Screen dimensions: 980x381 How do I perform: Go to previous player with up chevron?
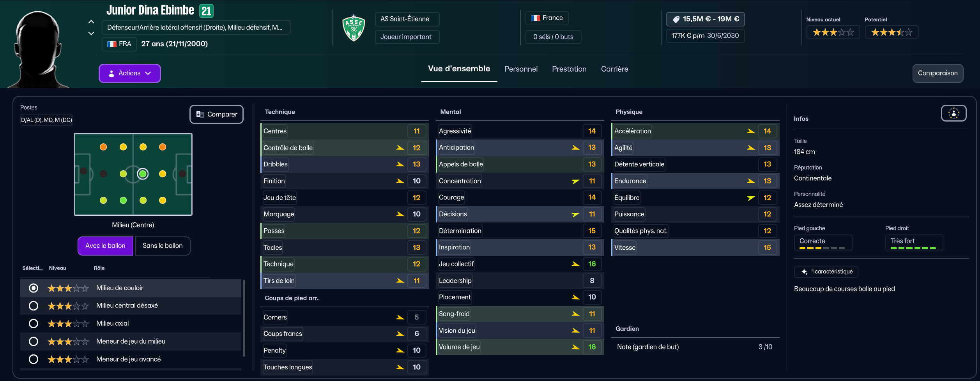tap(91, 22)
